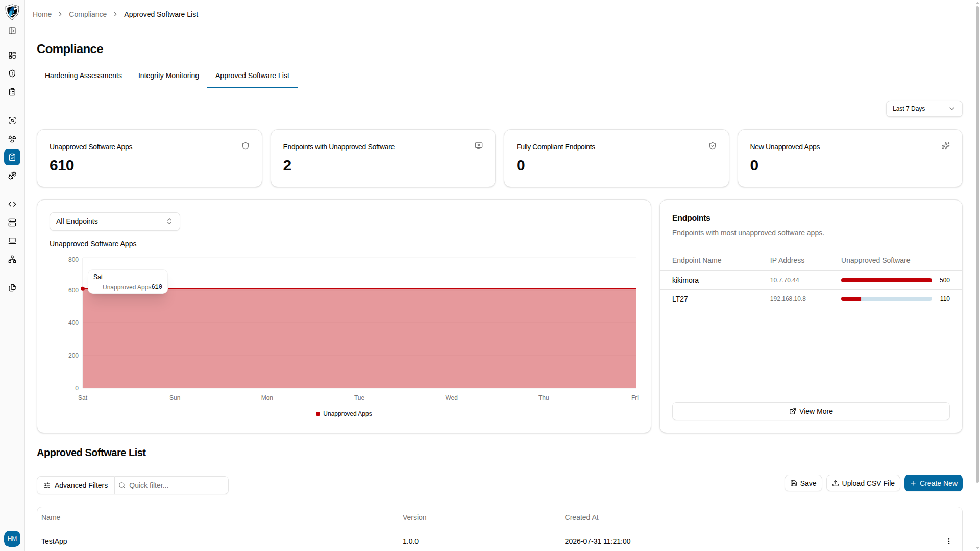Sort by the Name column header

click(51, 517)
